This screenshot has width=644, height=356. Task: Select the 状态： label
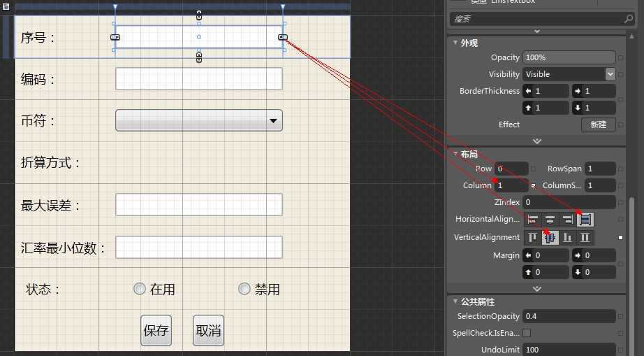pyautogui.click(x=43, y=290)
